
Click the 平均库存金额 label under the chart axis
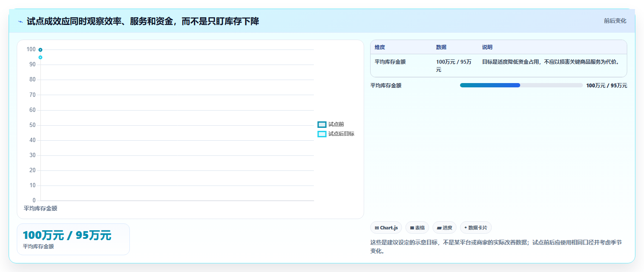pos(40,208)
